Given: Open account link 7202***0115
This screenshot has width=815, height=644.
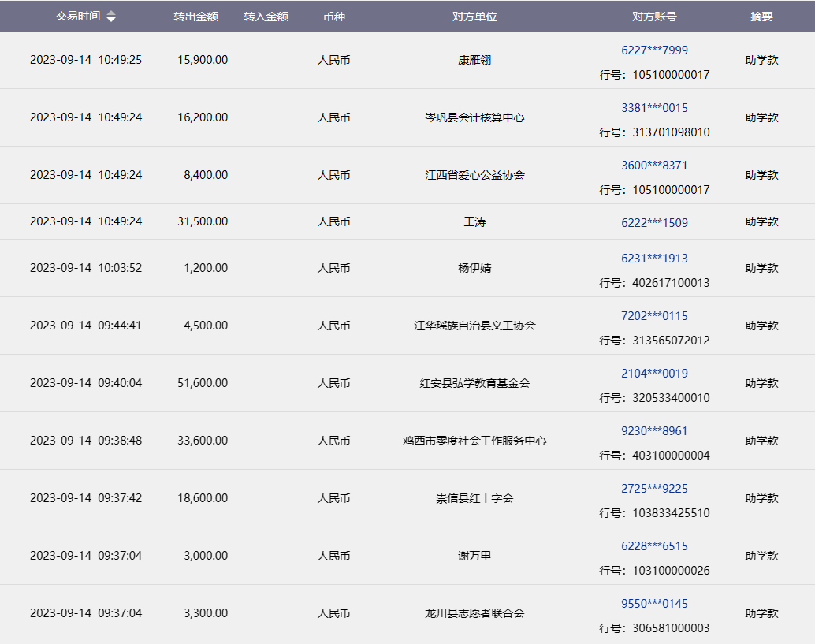Looking at the screenshot, I should point(654,316).
